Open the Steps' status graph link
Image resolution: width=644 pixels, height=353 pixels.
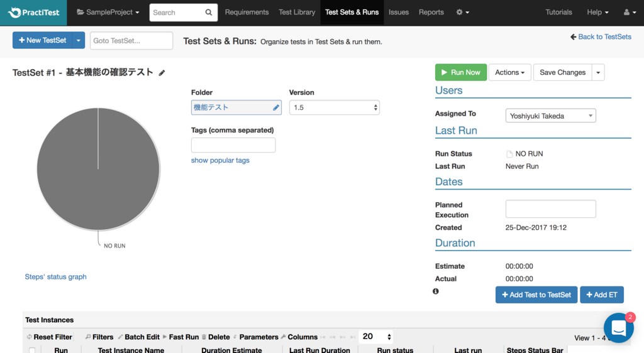click(55, 277)
